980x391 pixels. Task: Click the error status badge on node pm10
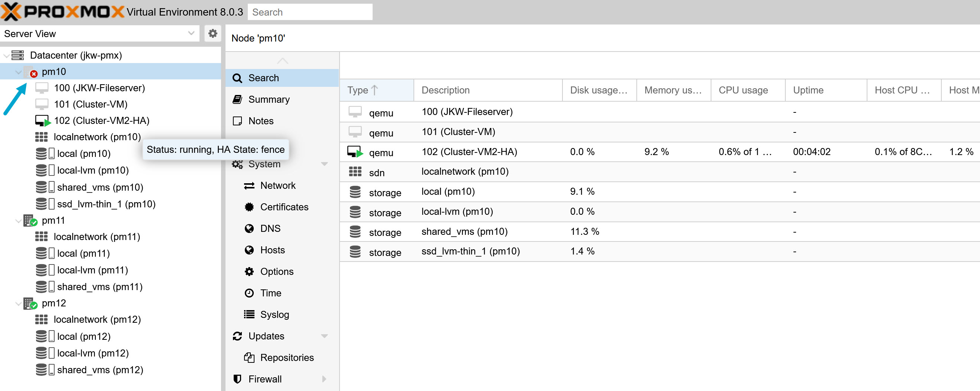pos(33,74)
